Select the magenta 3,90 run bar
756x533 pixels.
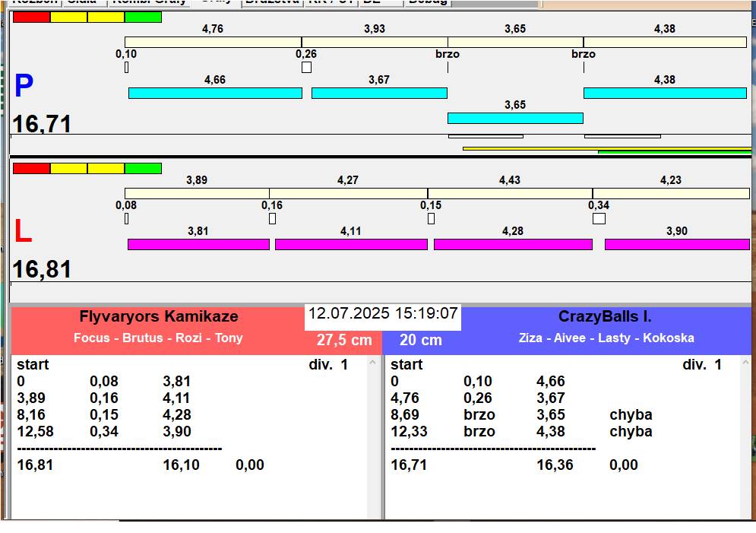click(677, 245)
